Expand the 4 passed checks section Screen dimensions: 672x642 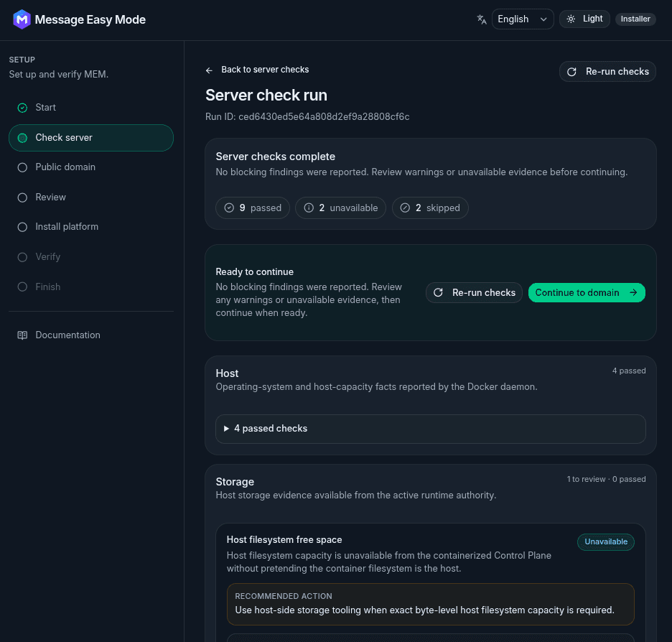(x=430, y=429)
